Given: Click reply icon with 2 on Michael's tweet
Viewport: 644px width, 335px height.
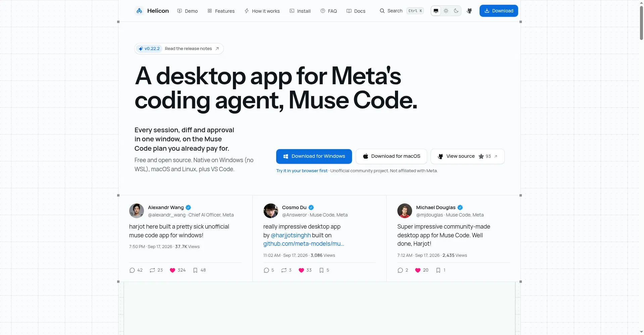Looking at the screenshot, I should pos(400,270).
